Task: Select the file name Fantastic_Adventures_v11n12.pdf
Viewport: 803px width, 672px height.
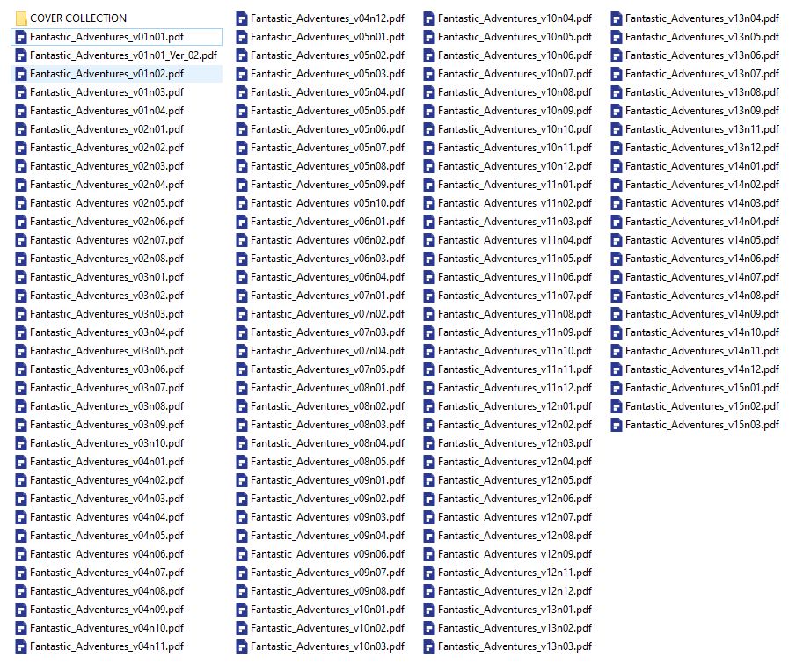Action: tap(515, 388)
